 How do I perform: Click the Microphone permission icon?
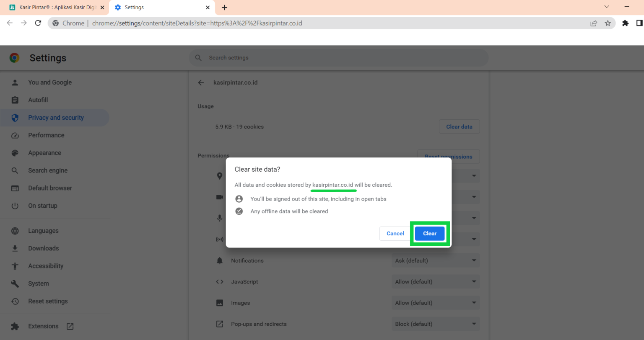[x=219, y=218]
